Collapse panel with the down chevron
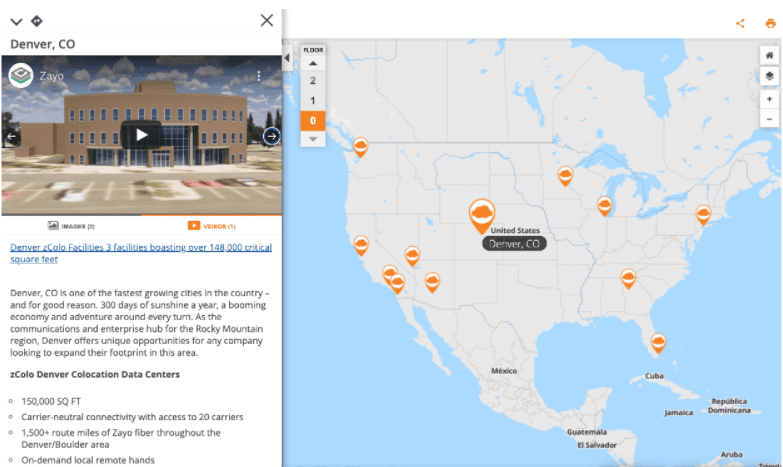 click(x=16, y=21)
